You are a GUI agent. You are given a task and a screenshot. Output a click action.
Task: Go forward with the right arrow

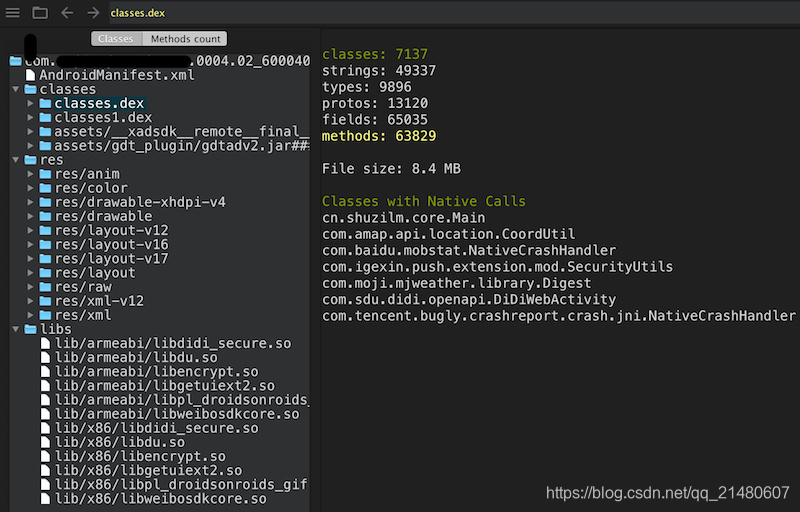pyautogui.click(x=93, y=13)
